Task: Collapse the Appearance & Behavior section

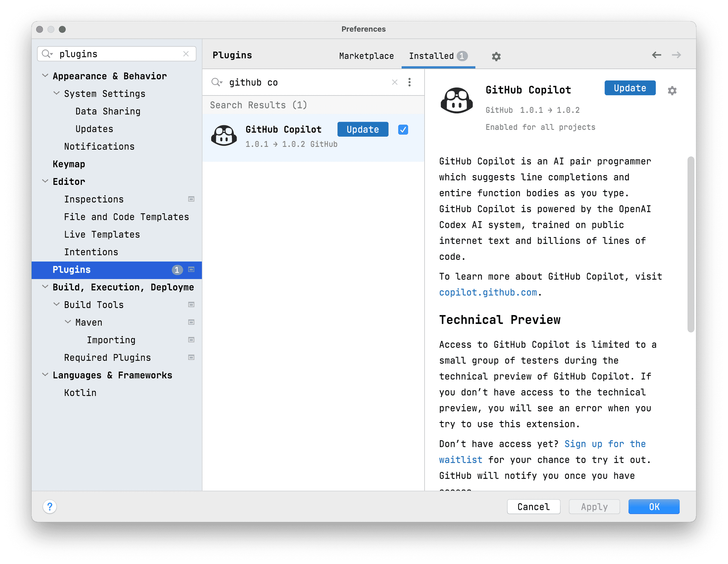Action: point(45,76)
